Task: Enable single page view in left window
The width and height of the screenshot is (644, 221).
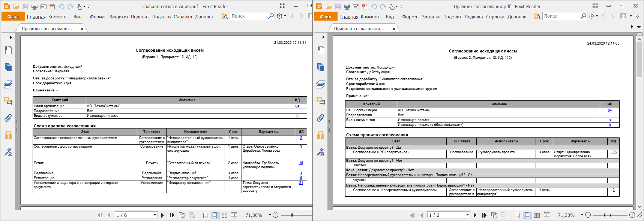Action: (205, 215)
